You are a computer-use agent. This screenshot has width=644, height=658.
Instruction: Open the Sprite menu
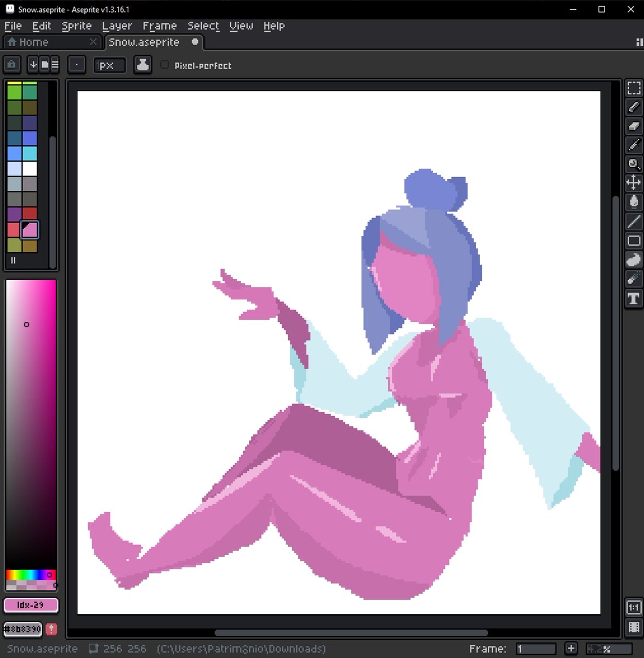[77, 26]
